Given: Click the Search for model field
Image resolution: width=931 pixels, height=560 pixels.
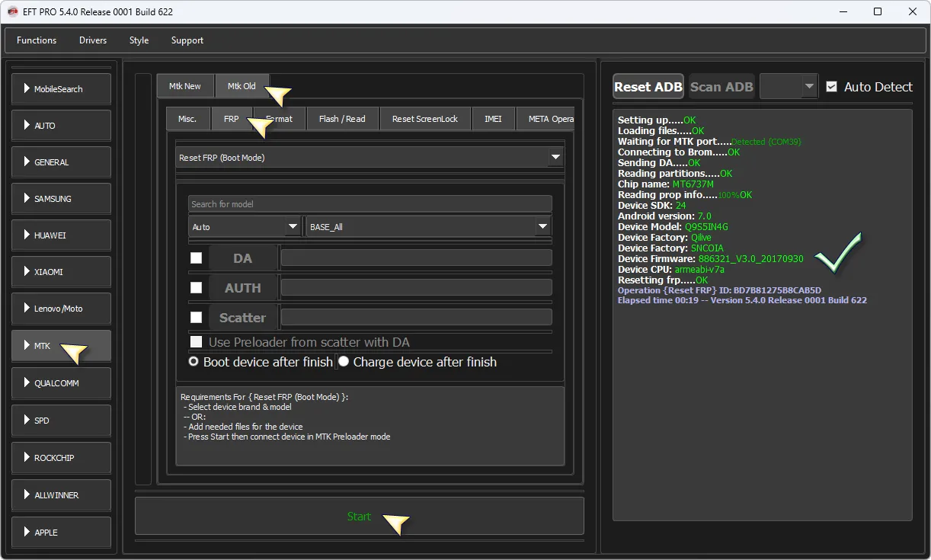Looking at the screenshot, I should tap(370, 204).
